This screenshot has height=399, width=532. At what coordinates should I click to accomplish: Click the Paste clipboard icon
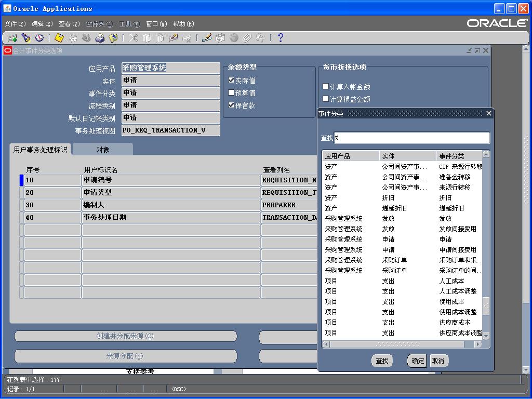160,38
